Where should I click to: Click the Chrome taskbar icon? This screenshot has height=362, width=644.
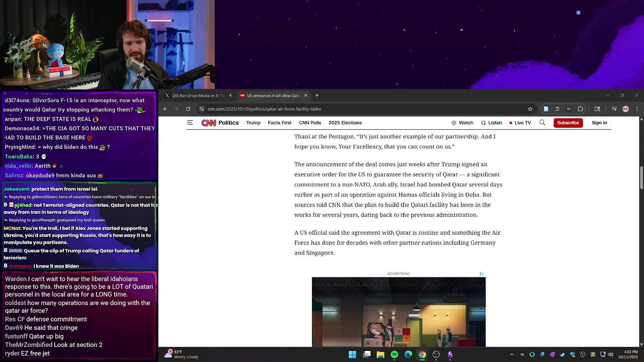[422, 354]
